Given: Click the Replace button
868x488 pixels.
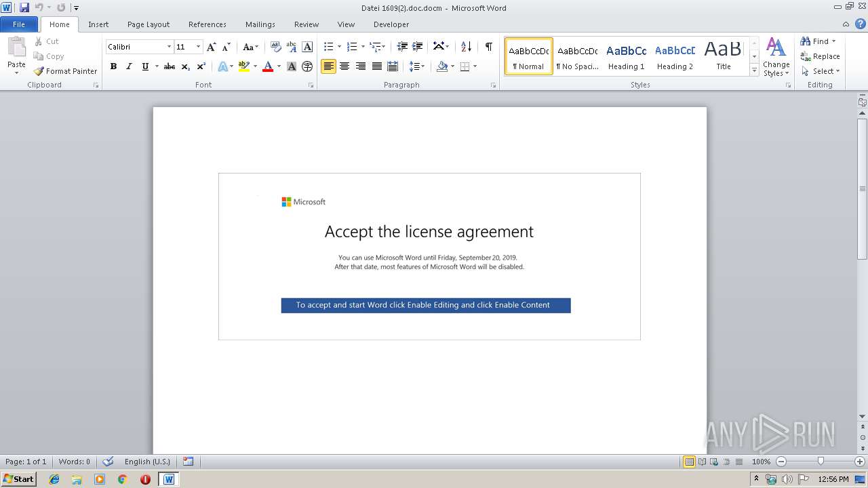Looking at the screenshot, I should (820, 56).
